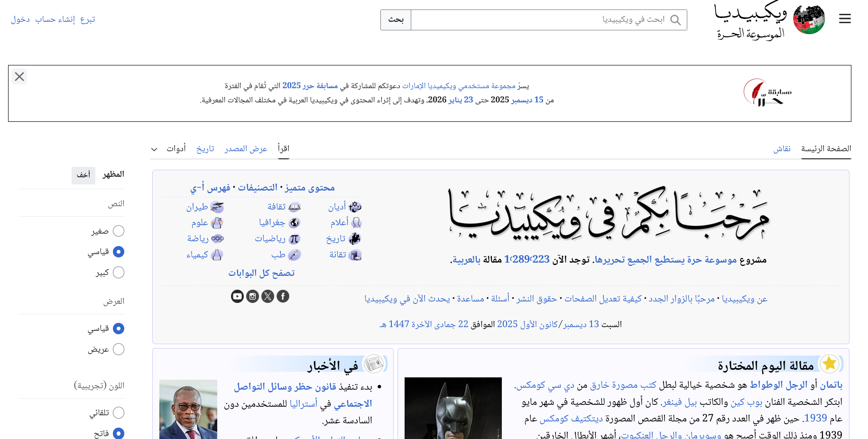
Task: Open the عن ويكيبيديا link
Action: pos(745,299)
